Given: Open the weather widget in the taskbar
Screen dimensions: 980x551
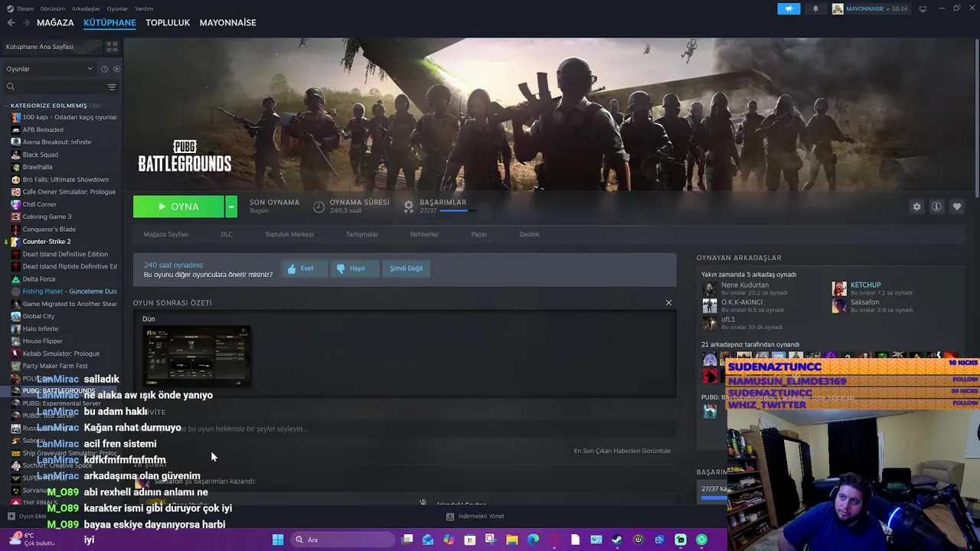Looking at the screenshot, I should (31, 540).
